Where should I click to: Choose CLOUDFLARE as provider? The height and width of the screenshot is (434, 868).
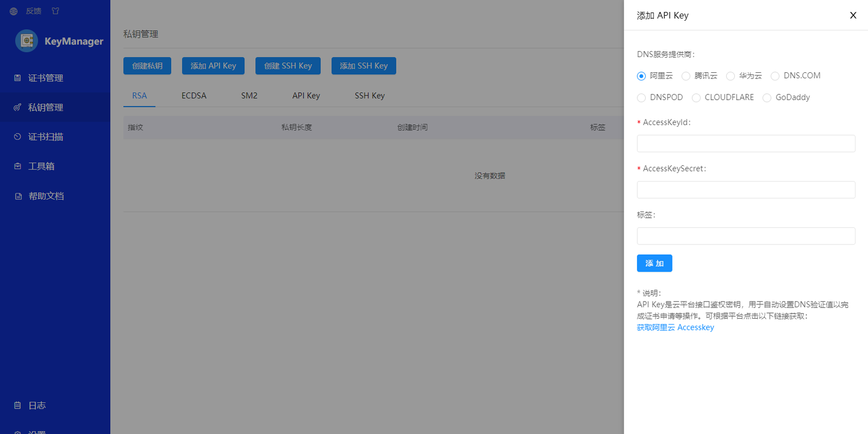click(696, 98)
